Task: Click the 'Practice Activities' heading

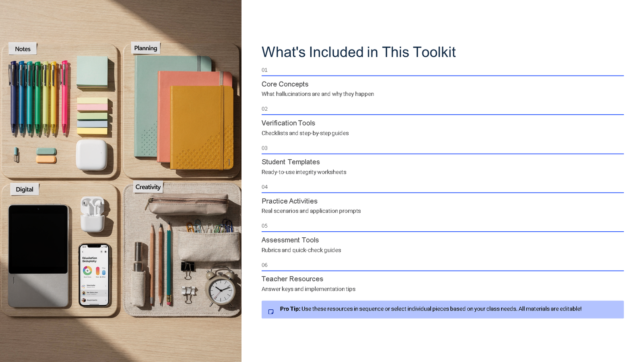Action: 289,201
